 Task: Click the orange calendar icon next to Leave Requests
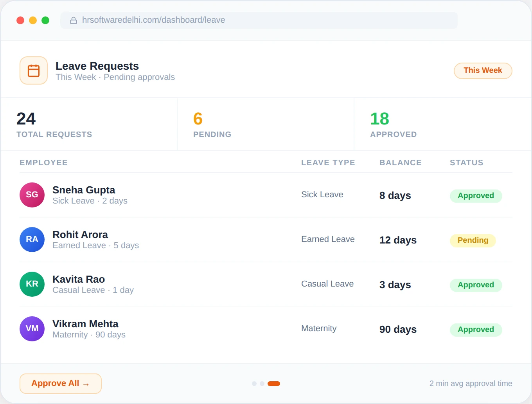pos(33,70)
